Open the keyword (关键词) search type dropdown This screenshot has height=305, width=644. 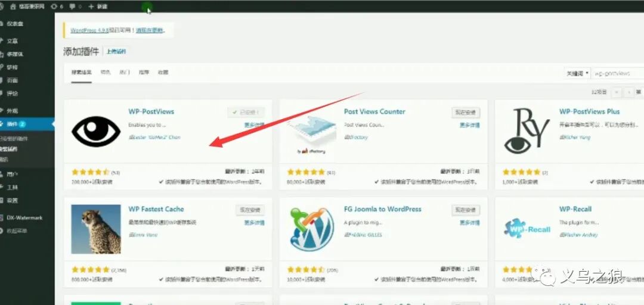577,73
